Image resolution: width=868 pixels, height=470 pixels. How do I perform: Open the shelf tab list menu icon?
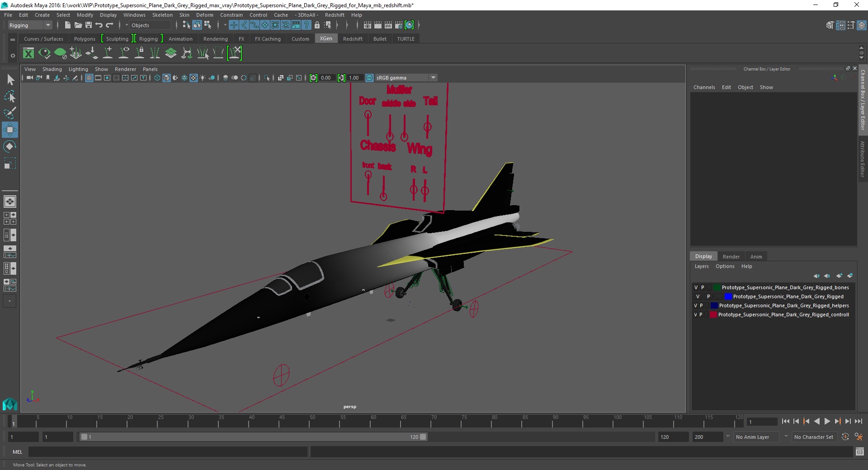tap(13, 39)
